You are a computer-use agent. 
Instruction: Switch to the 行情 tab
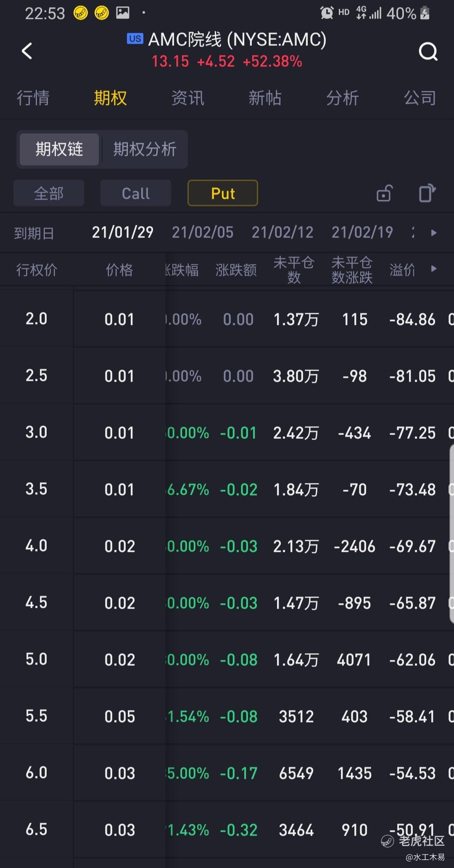tap(33, 98)
